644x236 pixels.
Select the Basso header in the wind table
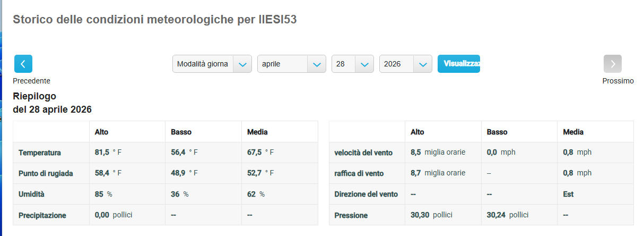(x=497, y=132)
